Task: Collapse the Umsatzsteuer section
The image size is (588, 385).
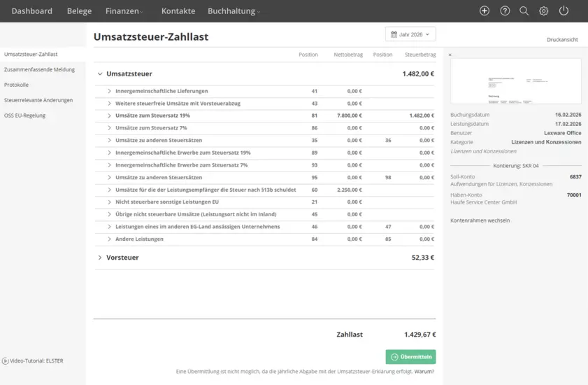Action: pyautogui.click(x=100, y=73)
